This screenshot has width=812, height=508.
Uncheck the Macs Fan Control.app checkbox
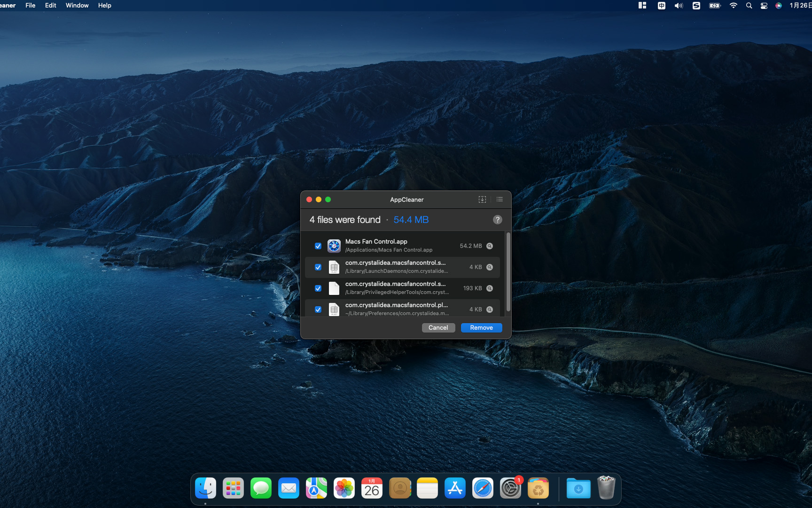pos(318,246)
